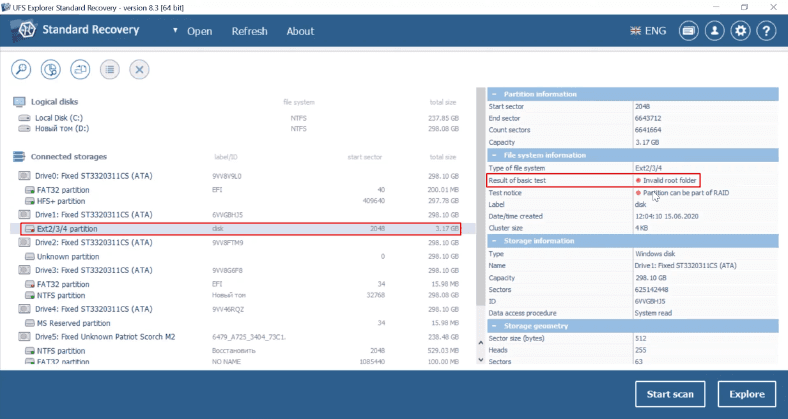Click dropdown arrow next to Open

pyautogui.click(x=175, y=30)
